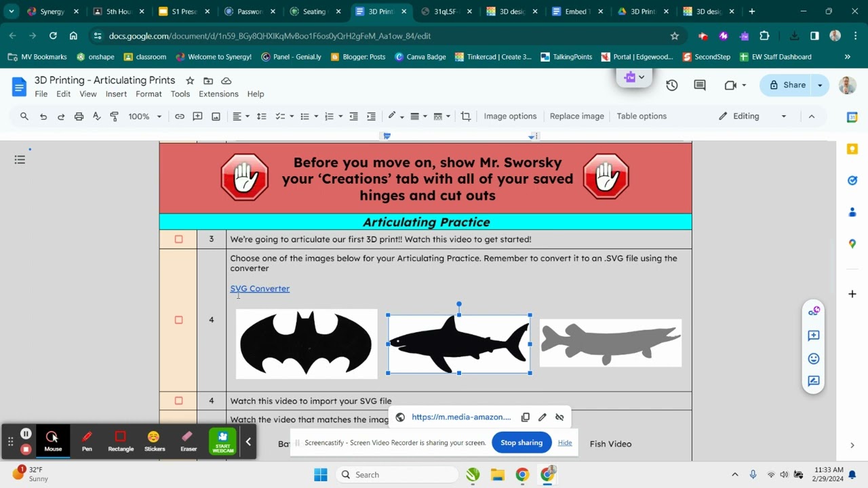This screenshot has height=488, width=868.
Task: Select the Screencastify Rectangle tool
Action: coord(121,441)
